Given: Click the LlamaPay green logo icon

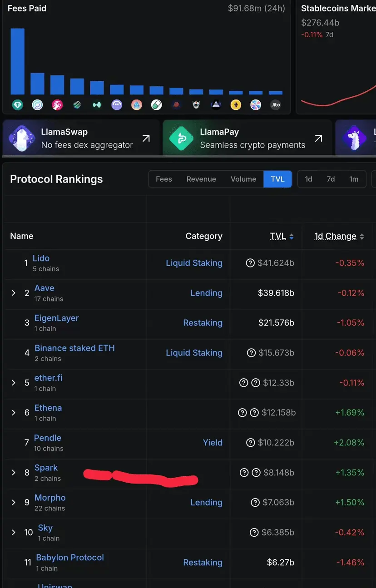Looking at the screenshot, I should pos(181,138).
